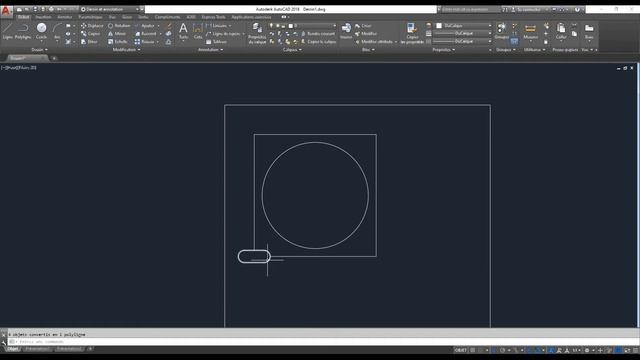Click the layer color swatch in Calques dropdown
This screenshot has width=640, height=360.
pyautogui.click(x=291, y=26)
